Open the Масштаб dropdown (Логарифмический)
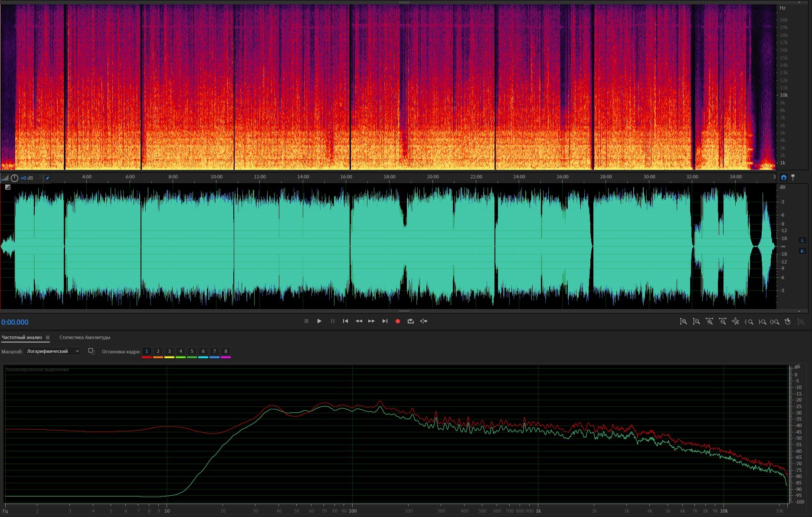The image size is (812, 517). pos(53,351)
